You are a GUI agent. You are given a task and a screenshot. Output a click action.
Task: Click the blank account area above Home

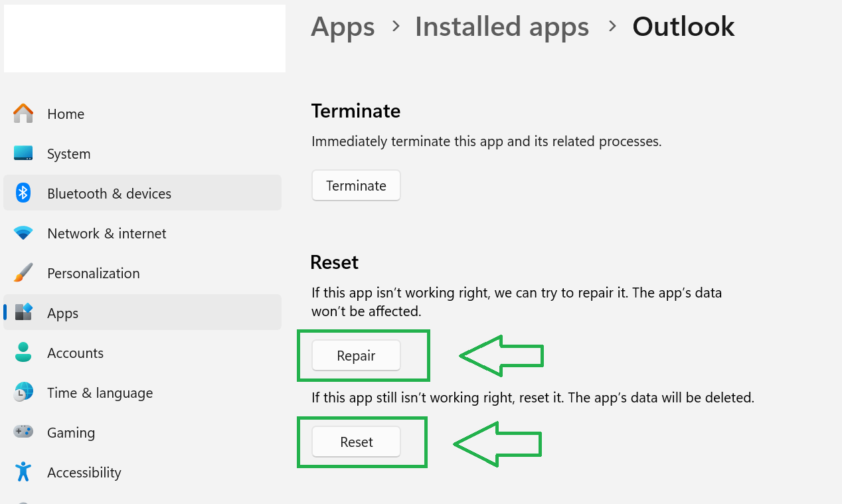point(145,38)
